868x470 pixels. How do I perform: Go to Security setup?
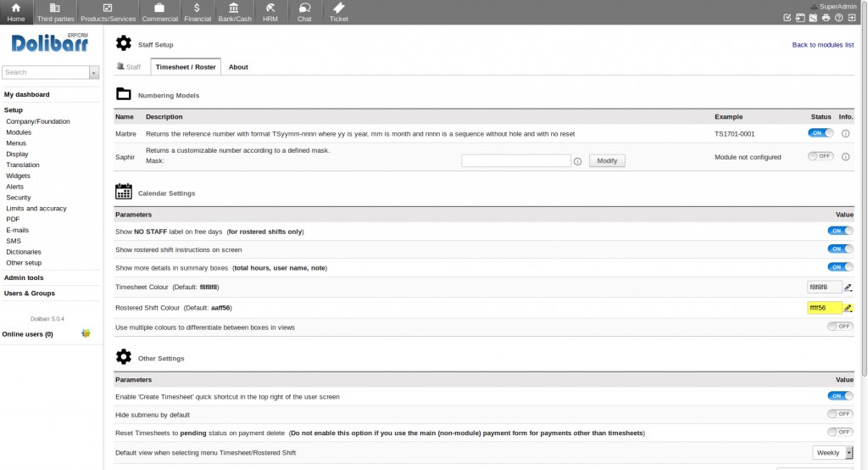19,198
